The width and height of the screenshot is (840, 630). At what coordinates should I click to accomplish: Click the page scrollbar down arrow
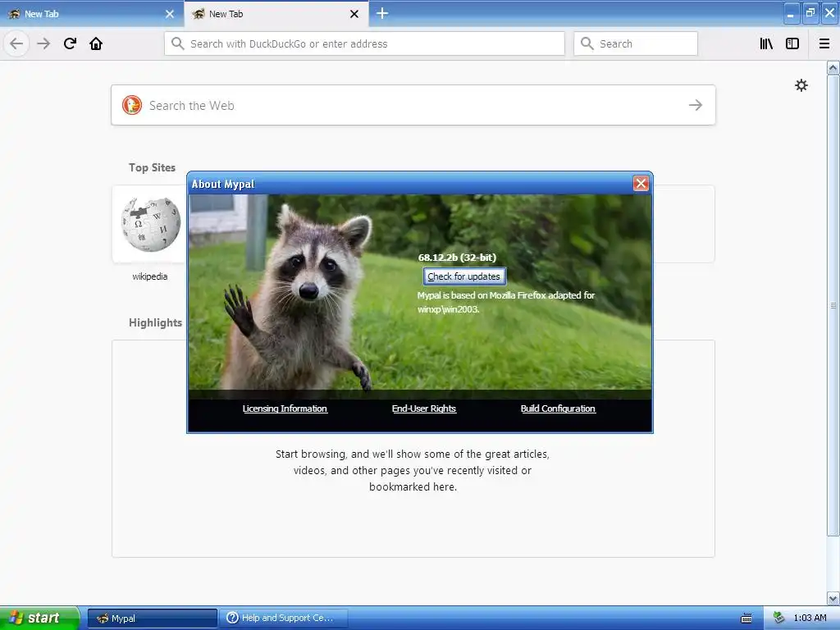click(x=833, y=598)
